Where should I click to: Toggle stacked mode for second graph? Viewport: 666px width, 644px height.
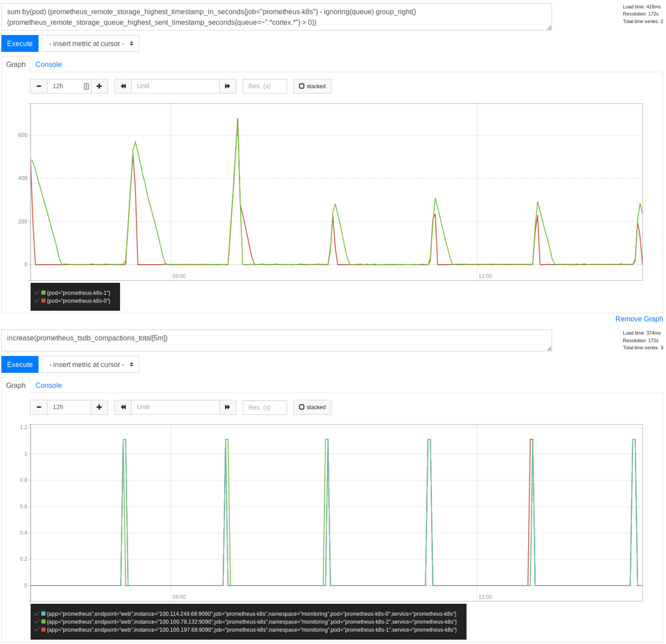312,407
